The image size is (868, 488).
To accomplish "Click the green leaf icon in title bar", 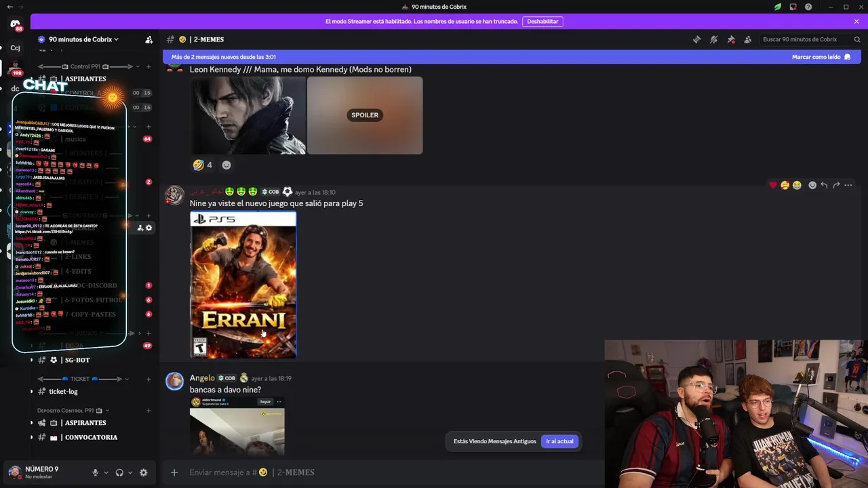I will pyautogui.click(x=778, y=7).
